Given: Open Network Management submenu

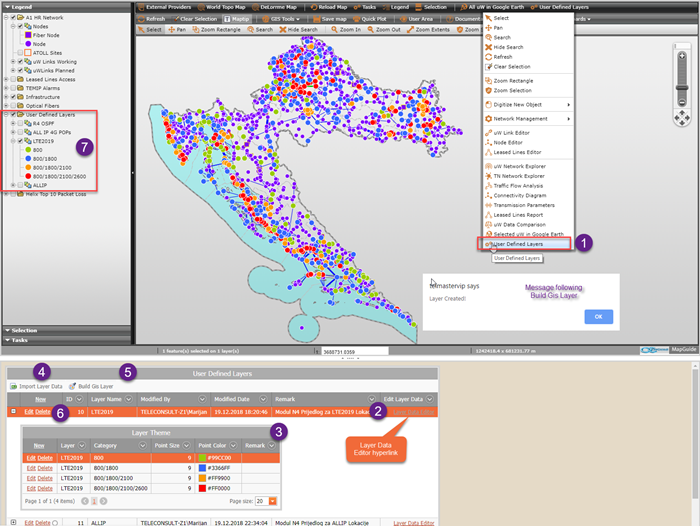Looking at the screenshot, I should point(528,119).
